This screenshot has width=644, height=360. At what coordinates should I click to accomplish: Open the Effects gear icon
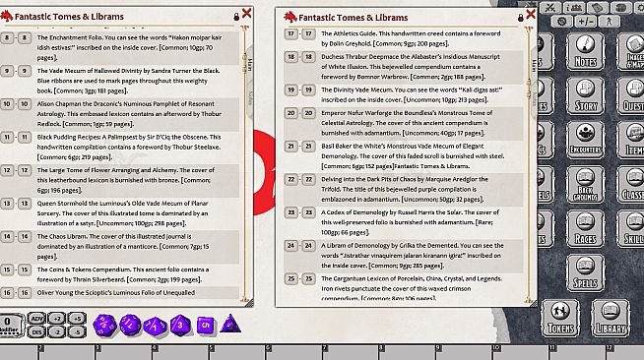562,21
